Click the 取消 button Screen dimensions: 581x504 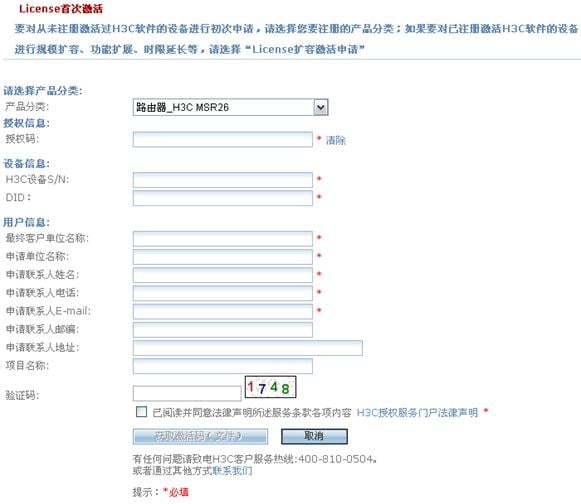pos(314,437)
